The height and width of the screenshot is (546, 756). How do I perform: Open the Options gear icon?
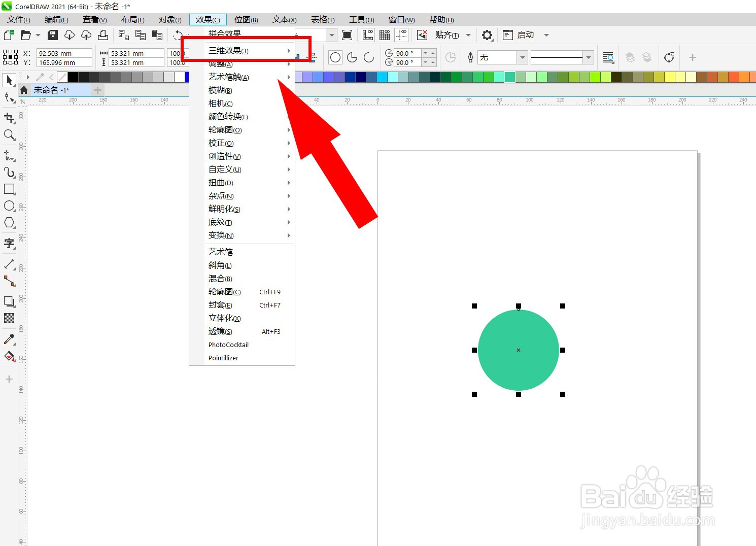[x=487, y=35]
